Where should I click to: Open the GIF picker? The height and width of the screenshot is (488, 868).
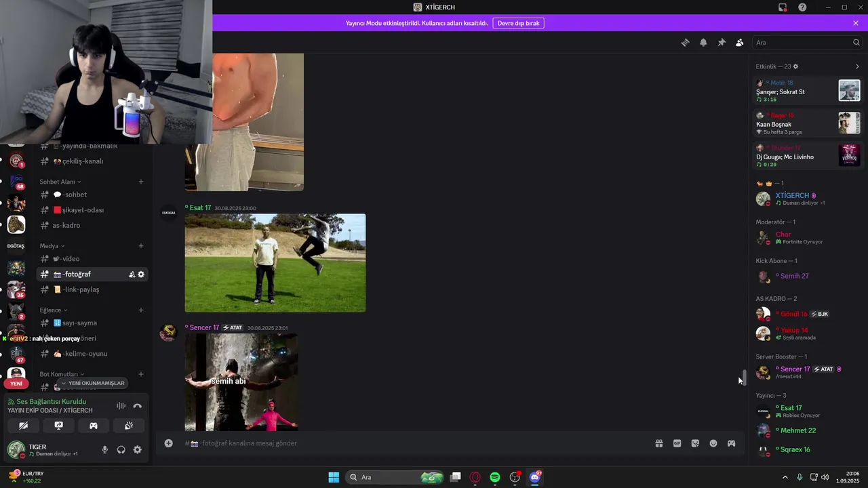tap(677, 443)
